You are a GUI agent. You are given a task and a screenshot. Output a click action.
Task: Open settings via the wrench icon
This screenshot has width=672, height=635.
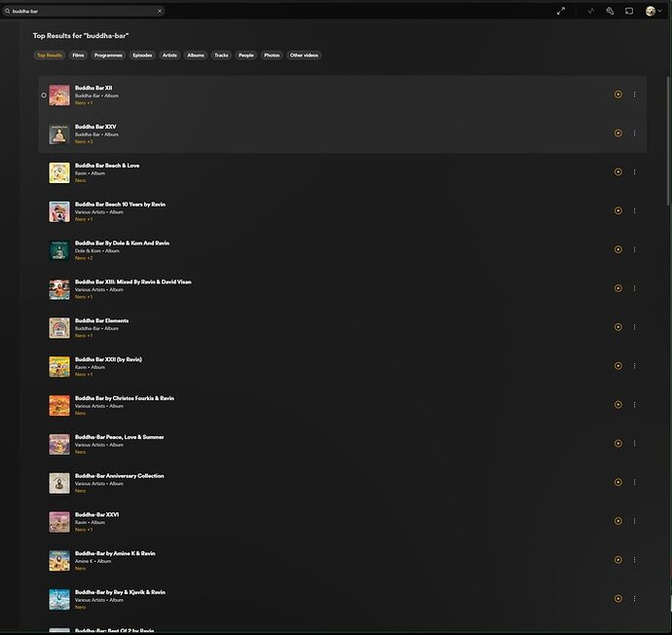(x=610, y=11)
